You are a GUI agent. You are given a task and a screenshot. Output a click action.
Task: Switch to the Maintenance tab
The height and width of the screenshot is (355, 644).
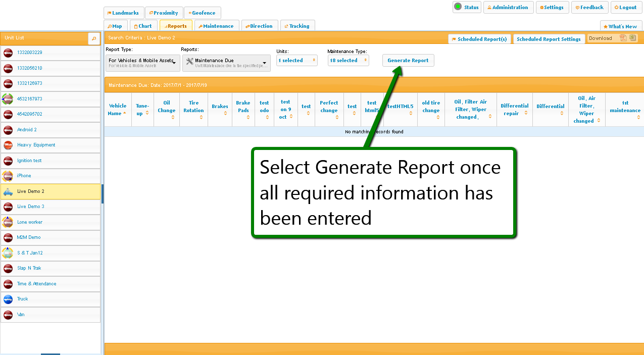point(216,26)
